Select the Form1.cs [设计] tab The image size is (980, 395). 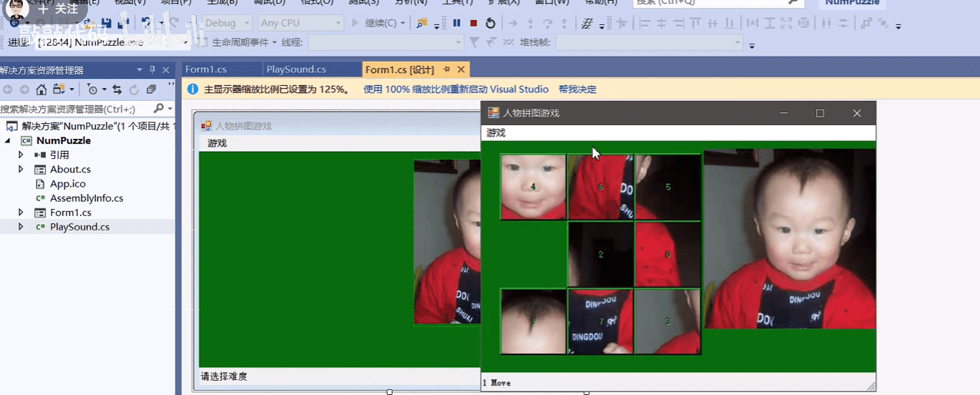399,69
